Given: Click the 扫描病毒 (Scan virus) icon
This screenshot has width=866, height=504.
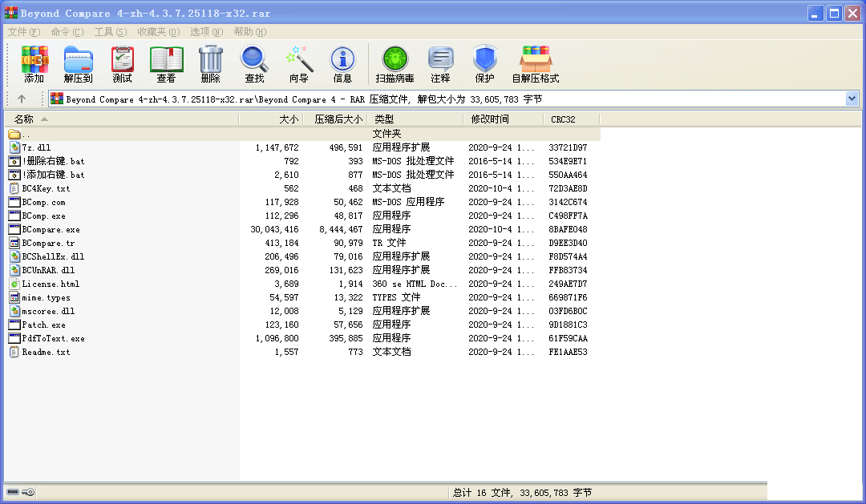Looking at the screenshot, I should click(x=395, y=59).
